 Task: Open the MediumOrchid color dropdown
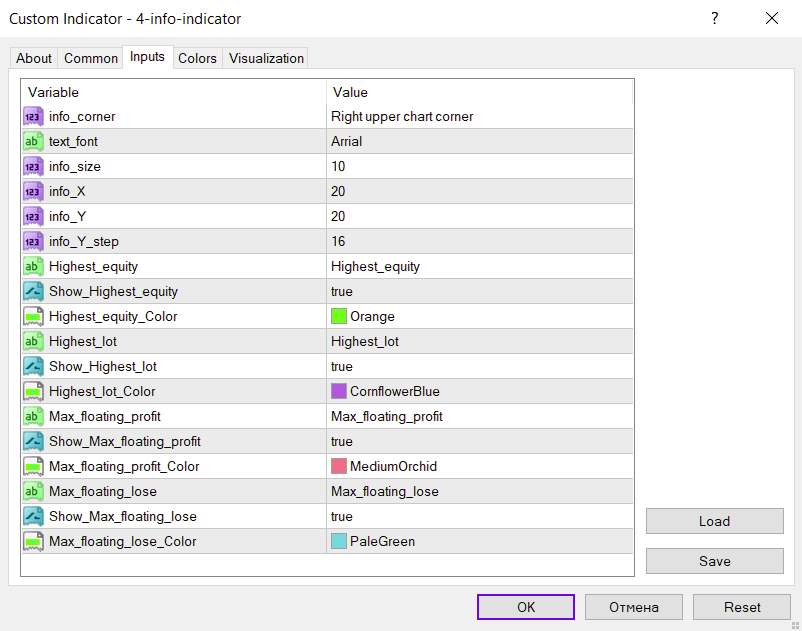(x=480, y=466)
